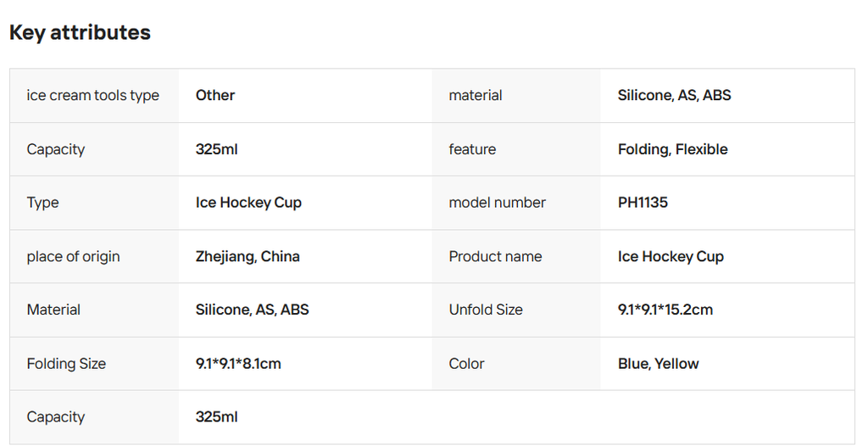The image size is (868, 447).
Task: Select the ice cream tools type label
Action: [92, 96]
